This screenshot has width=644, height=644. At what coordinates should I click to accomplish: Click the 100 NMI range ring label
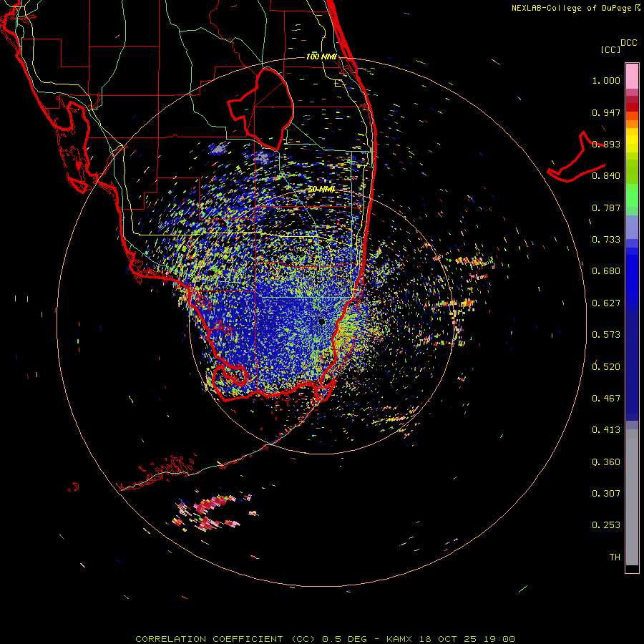(321, 57)
